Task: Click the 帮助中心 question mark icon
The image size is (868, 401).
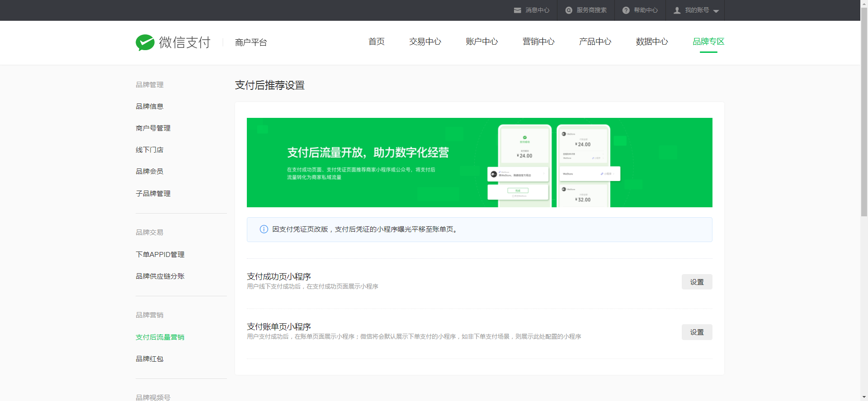Action: 626,10
